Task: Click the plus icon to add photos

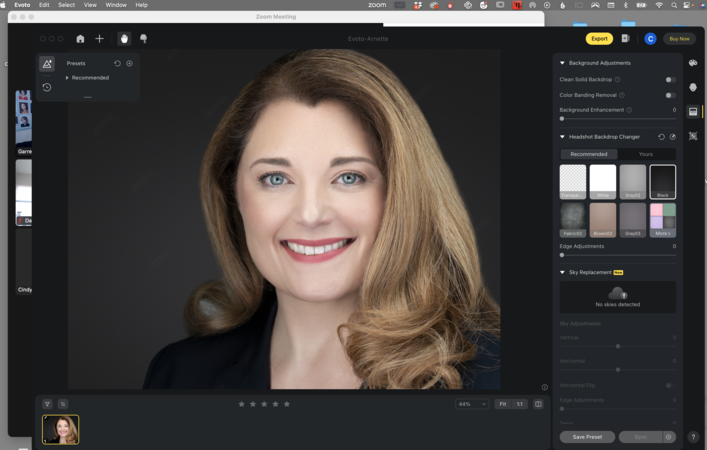Action: tap(99, 39)
